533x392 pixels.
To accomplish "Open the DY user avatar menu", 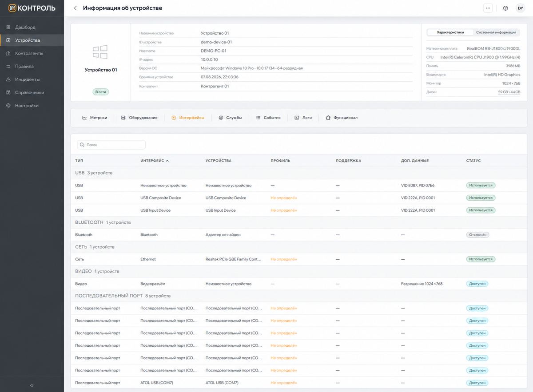I will pos(521,8).
